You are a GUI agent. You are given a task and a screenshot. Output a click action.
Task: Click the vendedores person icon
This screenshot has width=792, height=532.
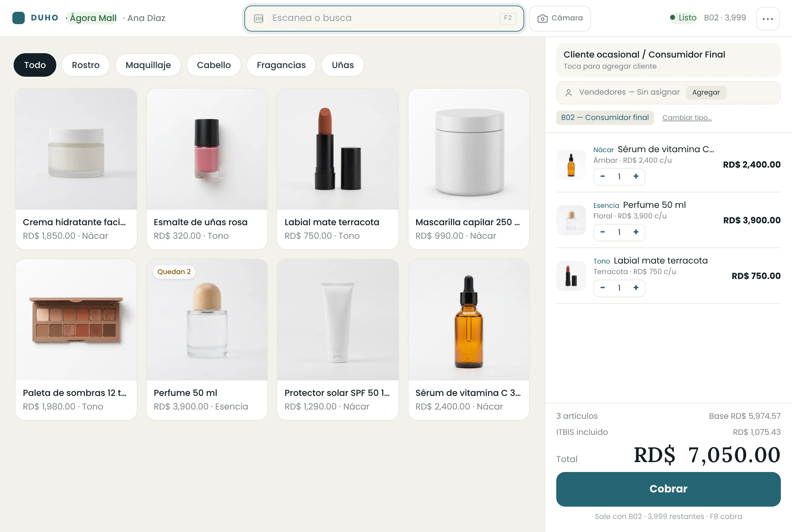(569, 92)
